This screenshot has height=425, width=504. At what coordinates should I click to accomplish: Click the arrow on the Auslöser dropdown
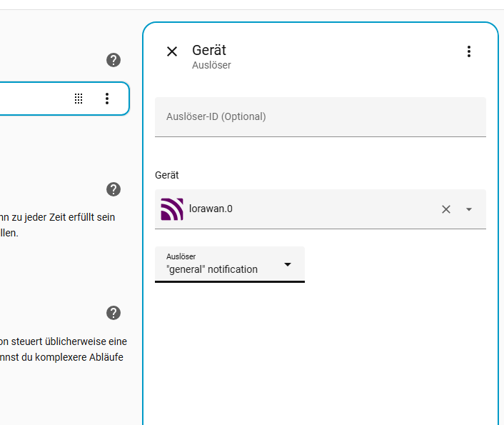coord(288,264)
